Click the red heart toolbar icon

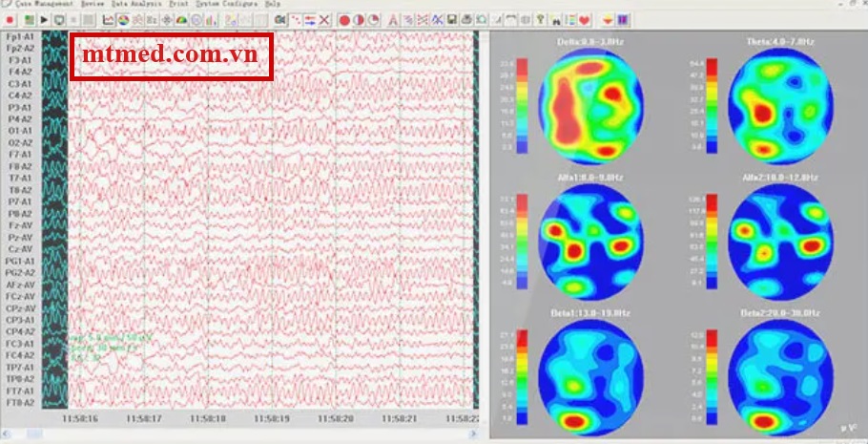point(584,20)
